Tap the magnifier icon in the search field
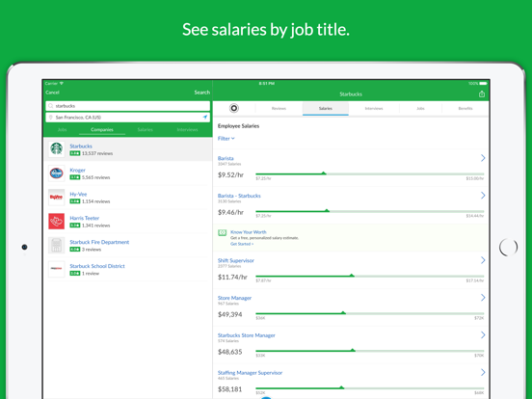This screenshot has height=399, width=532. pyautogui.click(x=50, y=106)
